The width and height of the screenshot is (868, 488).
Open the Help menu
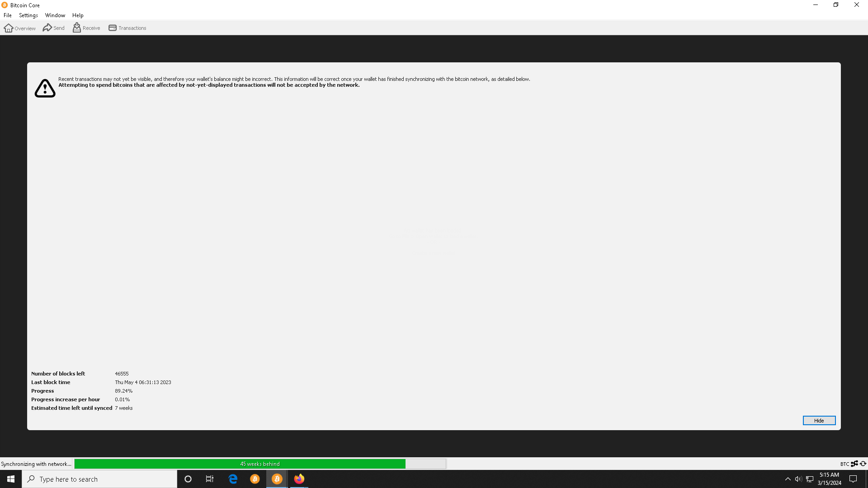tap(78, 15)
